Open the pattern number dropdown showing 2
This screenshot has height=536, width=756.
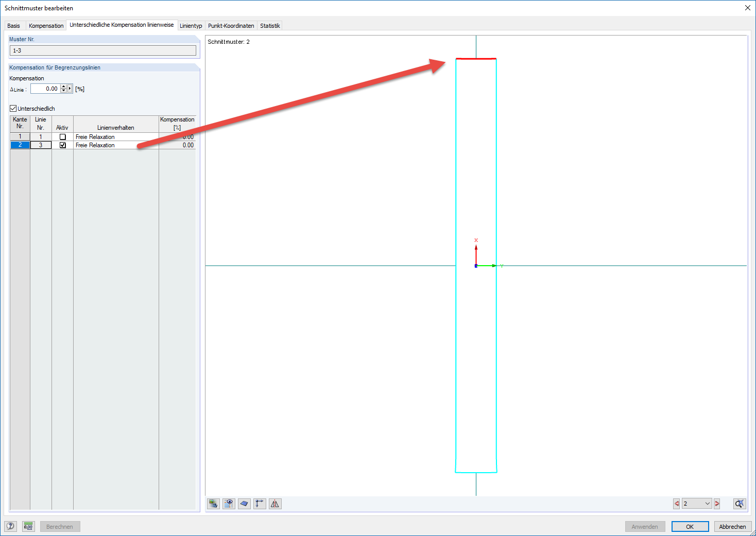tap(697, 504)
